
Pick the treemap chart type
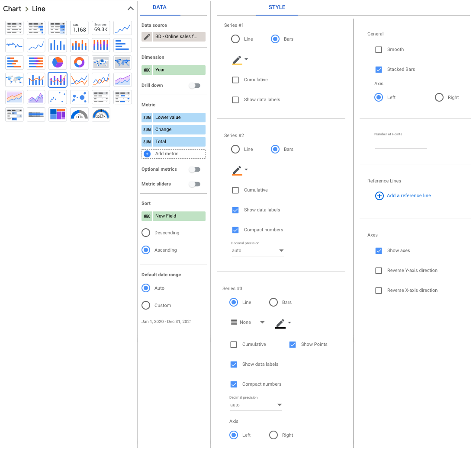pos(58,114)
